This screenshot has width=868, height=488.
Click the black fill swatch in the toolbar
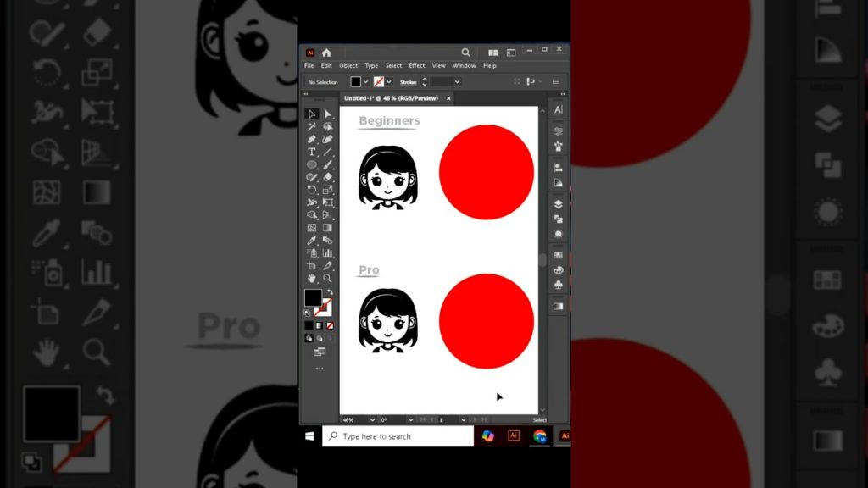[x=314, y=297]
